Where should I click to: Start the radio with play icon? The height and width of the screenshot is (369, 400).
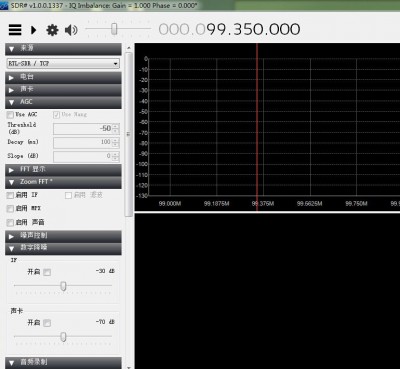(33, 30)
